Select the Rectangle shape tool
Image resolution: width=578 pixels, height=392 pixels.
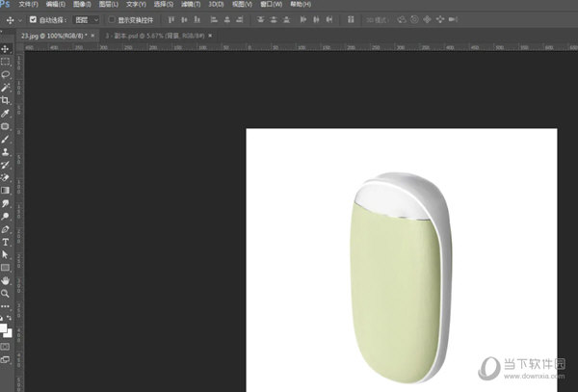click(x=5, y=268)
